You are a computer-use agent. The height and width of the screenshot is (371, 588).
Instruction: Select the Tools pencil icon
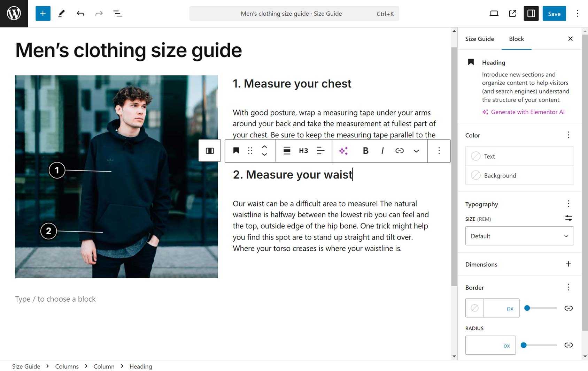pyautogui.click(x=61, y=14)
